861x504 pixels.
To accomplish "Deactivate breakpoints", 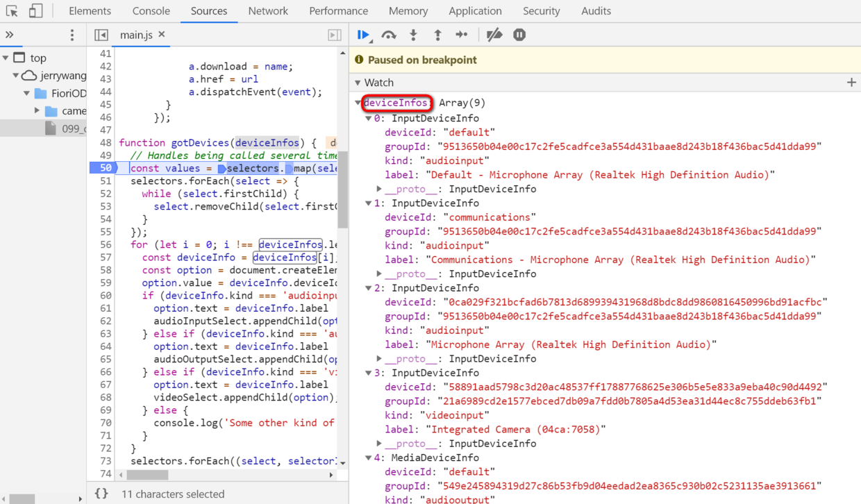I will 494,35.
